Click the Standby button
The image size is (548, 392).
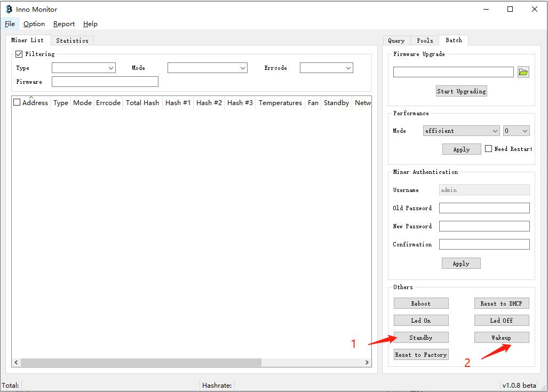(421, 338)
